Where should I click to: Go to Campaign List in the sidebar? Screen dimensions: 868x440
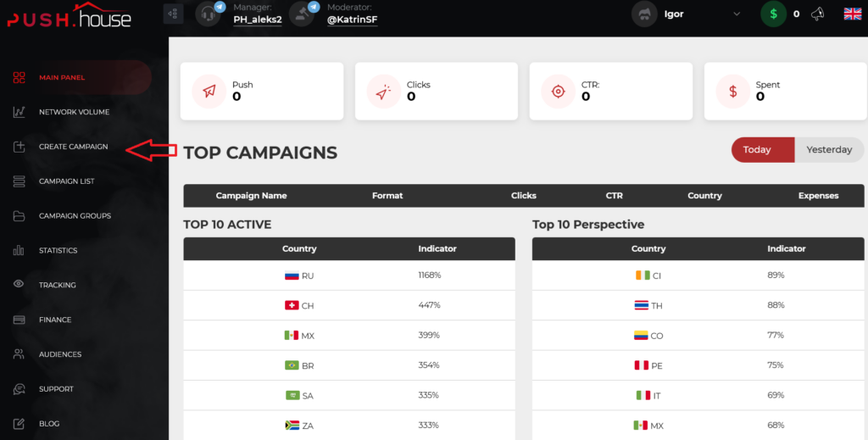click(66, 181)
